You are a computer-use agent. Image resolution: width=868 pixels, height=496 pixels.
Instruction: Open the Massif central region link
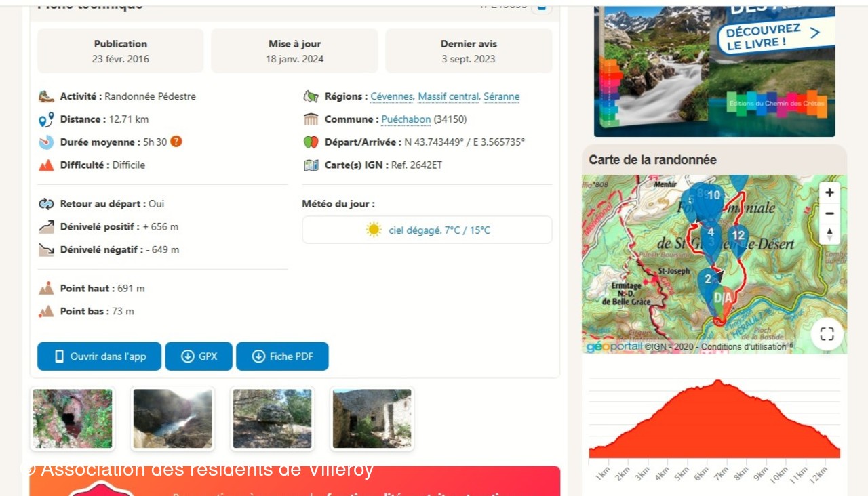[448, 96]
